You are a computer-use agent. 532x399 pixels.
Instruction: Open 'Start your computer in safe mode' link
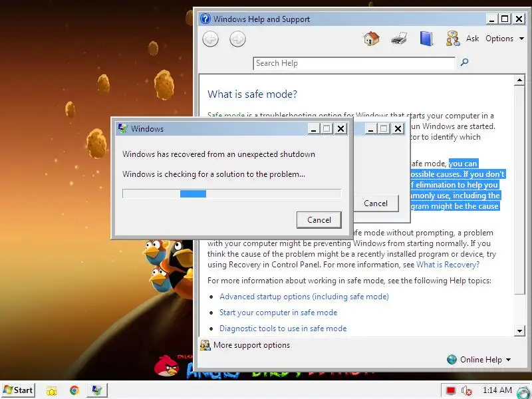pos(278,313)
